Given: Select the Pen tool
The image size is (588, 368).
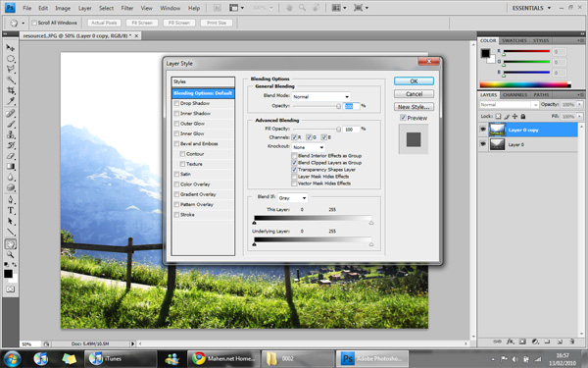Looking at the screenshot, I should [10, 200].
